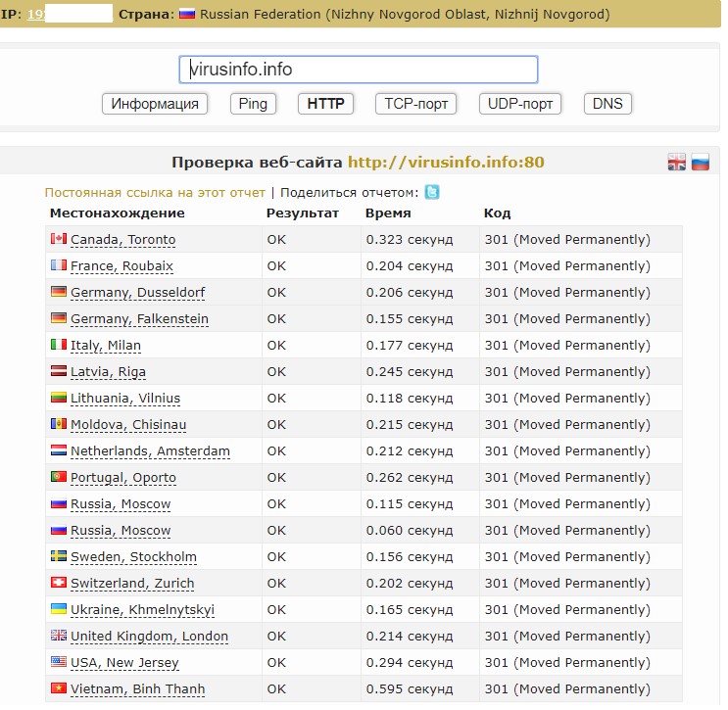Click the Netherlands flag next to Amsterdam
This screenshot has width=728, height=710.
coord(59,450)
